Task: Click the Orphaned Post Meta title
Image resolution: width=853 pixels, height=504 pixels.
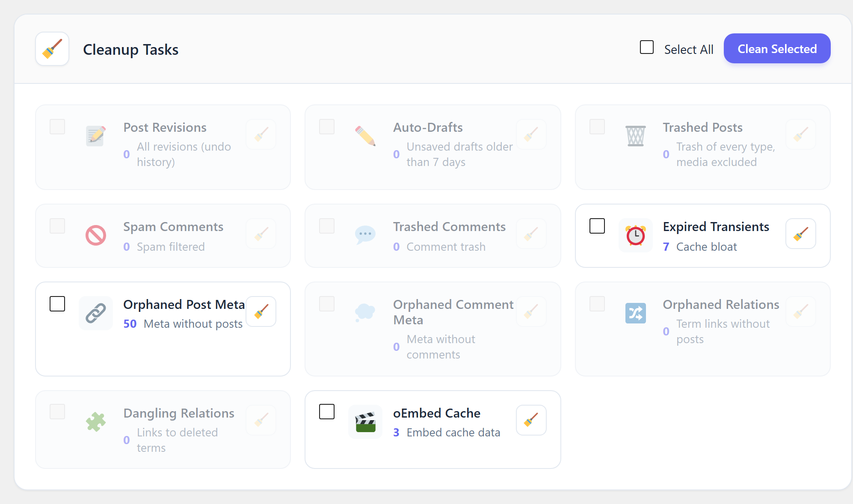Action: (184, 305)
